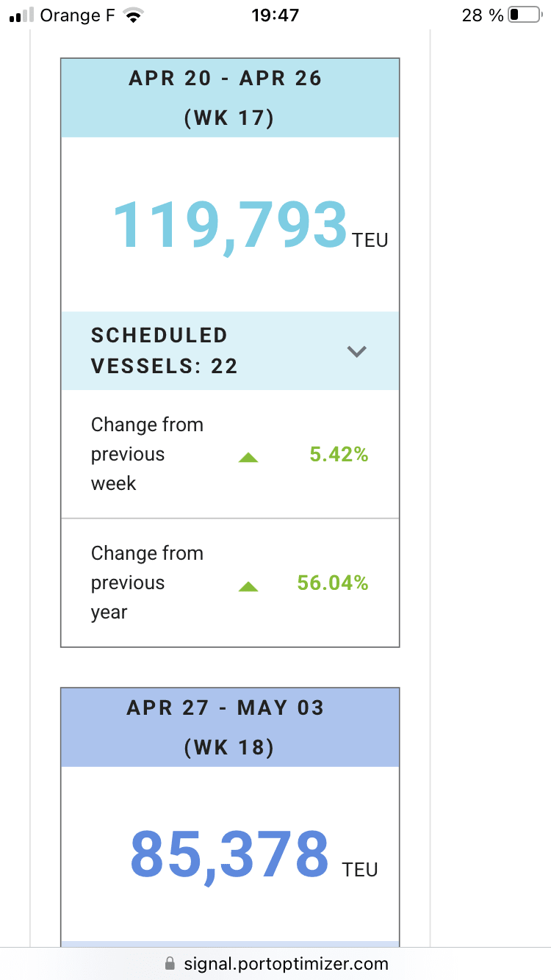Tap the Scheduled Vessels: 22 label

165,351
